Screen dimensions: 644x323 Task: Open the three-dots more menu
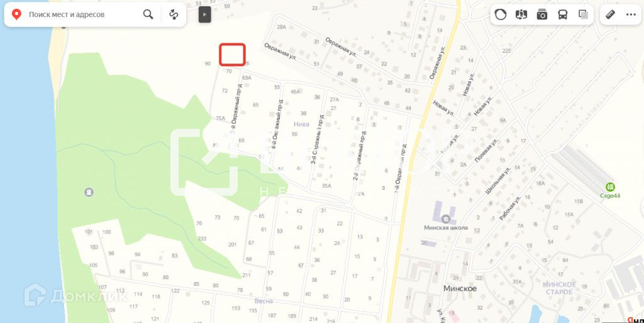click(x=631, y=15)
